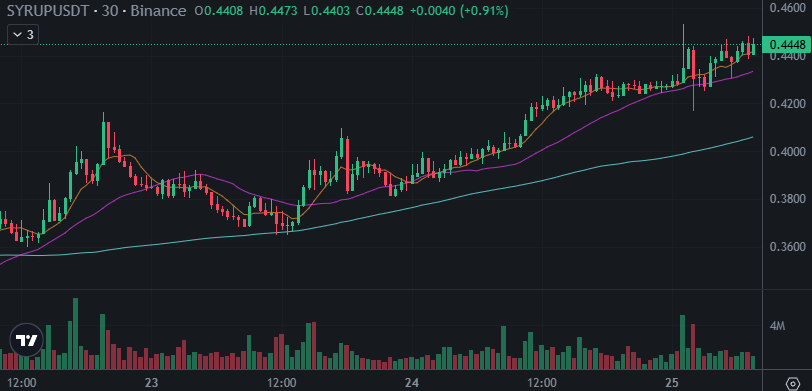Click the 0.3600 price axis label
Viewport: 812px width, 391px height.
point(787,247)
